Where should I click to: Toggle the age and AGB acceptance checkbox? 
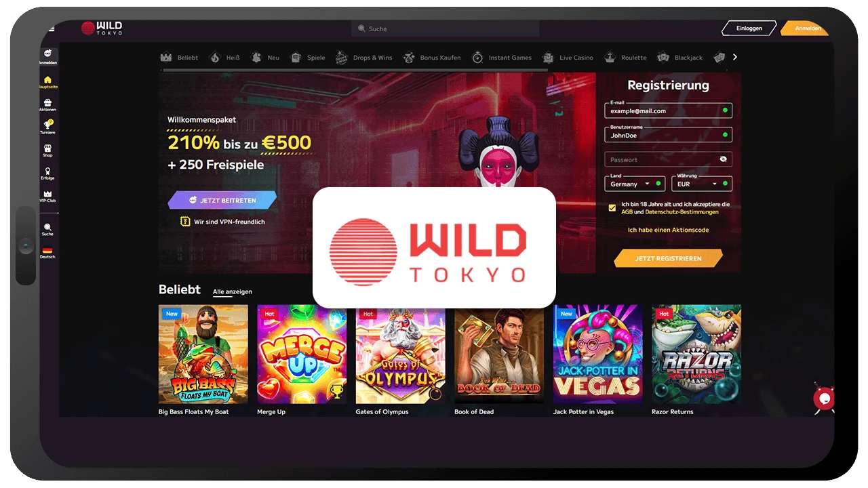click(x=612, y=208)
